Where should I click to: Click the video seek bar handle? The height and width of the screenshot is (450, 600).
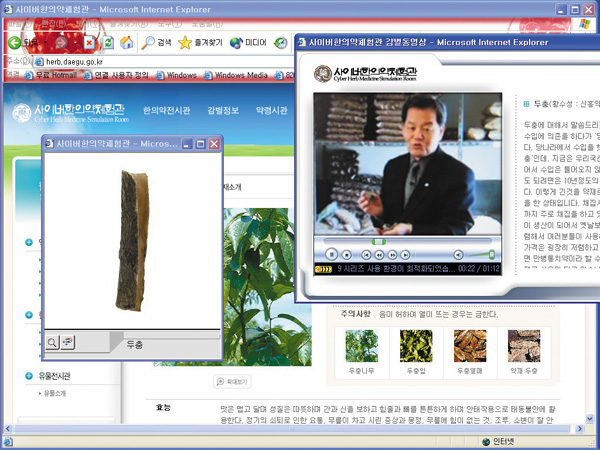tap(379, 241)
